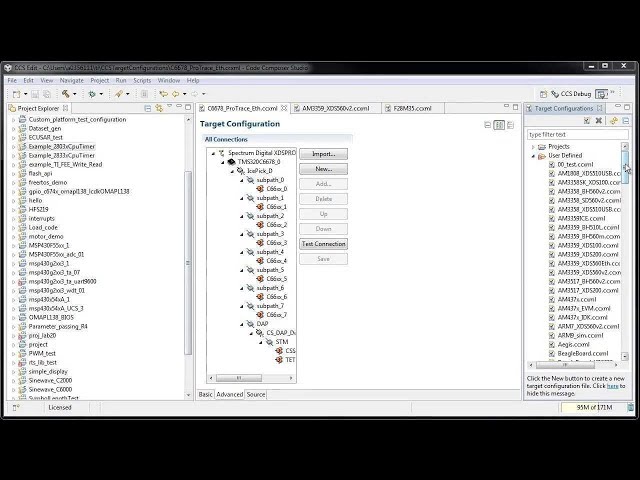Click the middle layout icon in Target Configuration header

click(499, 125)
